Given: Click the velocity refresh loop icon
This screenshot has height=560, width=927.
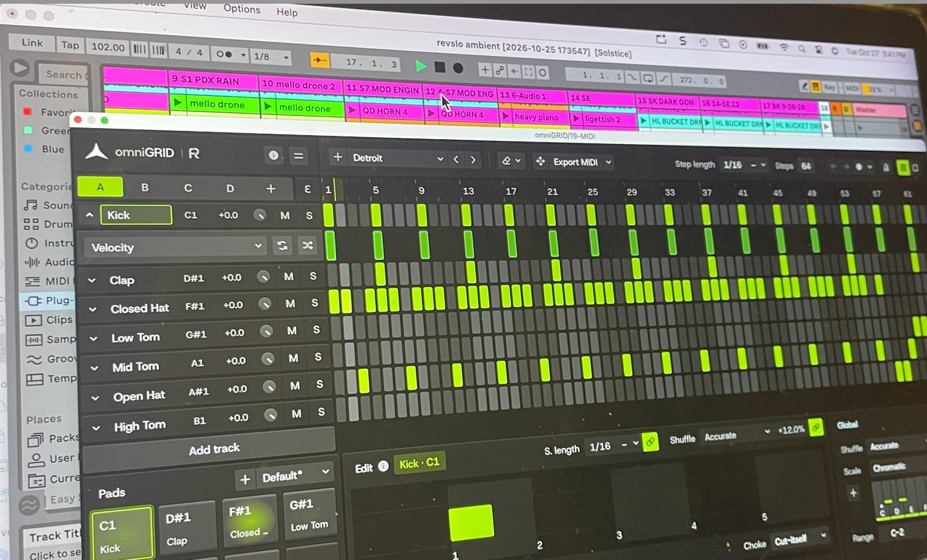Looking at the screenshot, I should click(282, 245).
